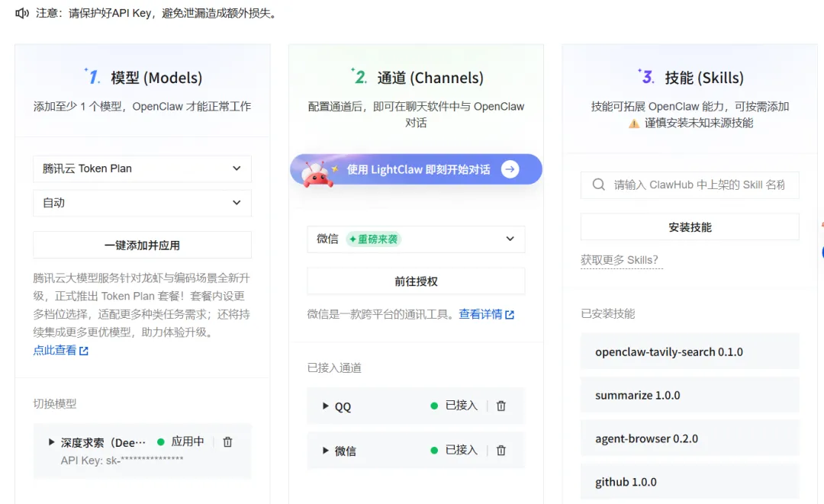The width and height of the screenshot is (824, 504).
Task: Click the external link icon after 点此查看
Action: point(84,351)
